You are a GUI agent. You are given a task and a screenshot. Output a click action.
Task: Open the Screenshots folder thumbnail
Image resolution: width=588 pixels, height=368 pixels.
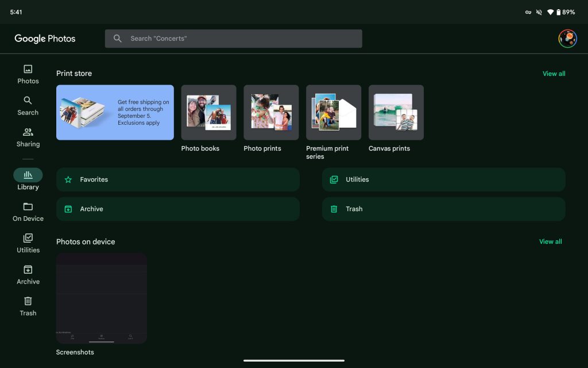[x=102, y=298]
